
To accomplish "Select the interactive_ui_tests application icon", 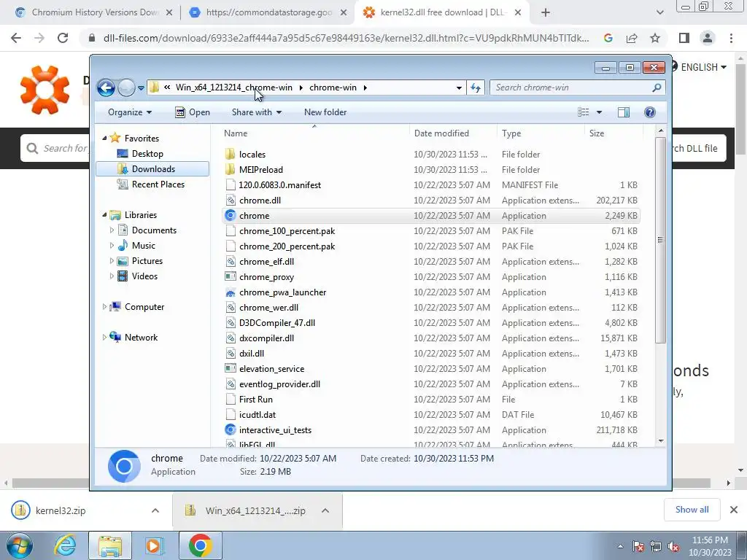I will click(231, 430).
